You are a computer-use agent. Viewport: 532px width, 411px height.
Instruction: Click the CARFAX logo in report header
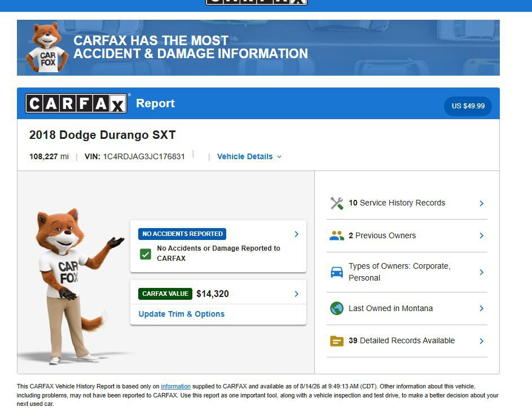click(76, 103)
